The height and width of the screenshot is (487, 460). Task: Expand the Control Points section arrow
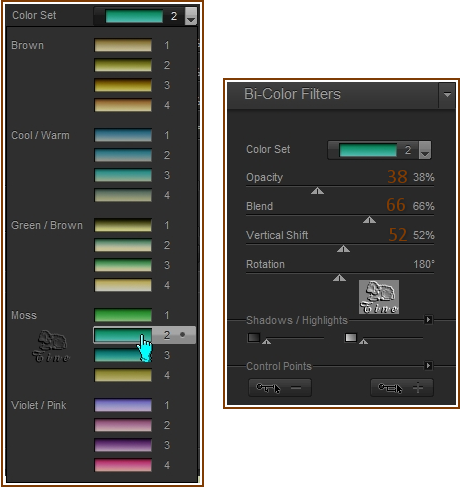click(x=428, y=366)
